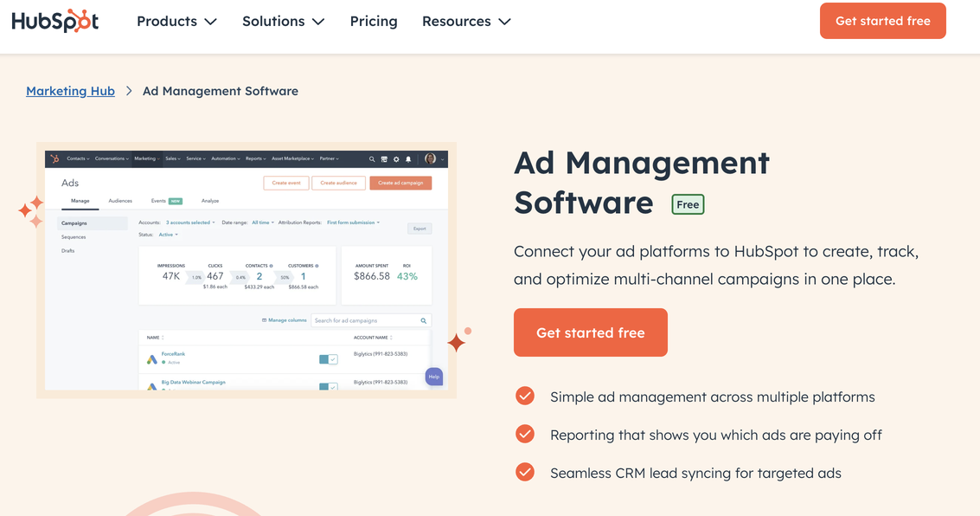Open notifications via the bell icon

pos(408,159)
